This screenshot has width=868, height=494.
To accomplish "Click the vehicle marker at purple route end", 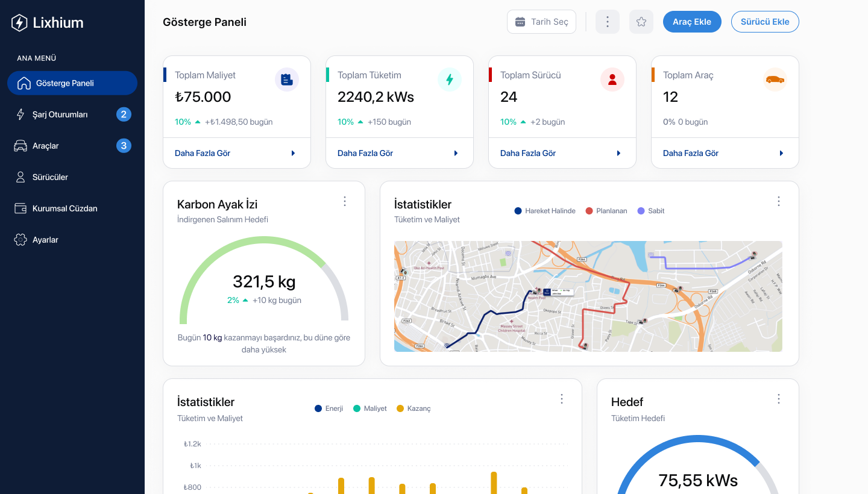I will click(753, 255).
